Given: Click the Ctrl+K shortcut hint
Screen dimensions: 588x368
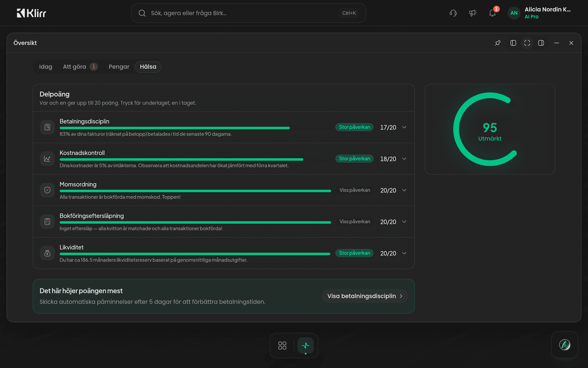Looking at the screenshot, I should point(349,13).
